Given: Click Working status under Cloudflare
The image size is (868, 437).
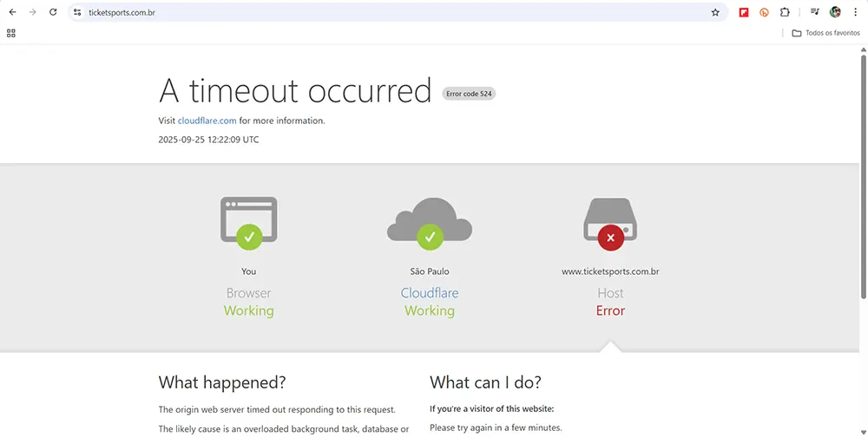Looking at the screenshot, I should pos(430,310).
